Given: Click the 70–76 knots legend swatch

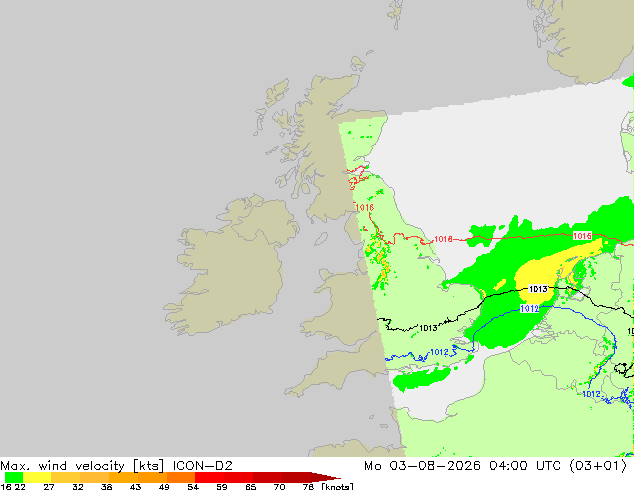Looking at the screenshot, I should tap(296, 477).
